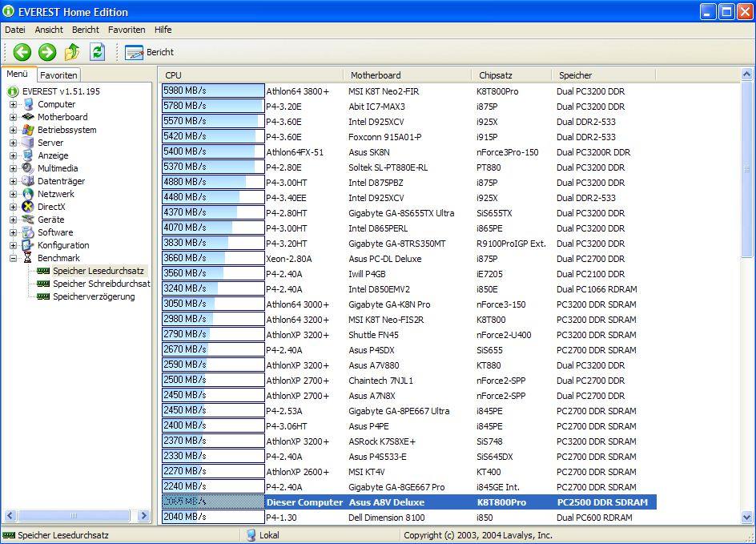Click the EVEREST v1.51.195 root icon
This screenshot has width=756, height=544.
(x=13, y=91)
